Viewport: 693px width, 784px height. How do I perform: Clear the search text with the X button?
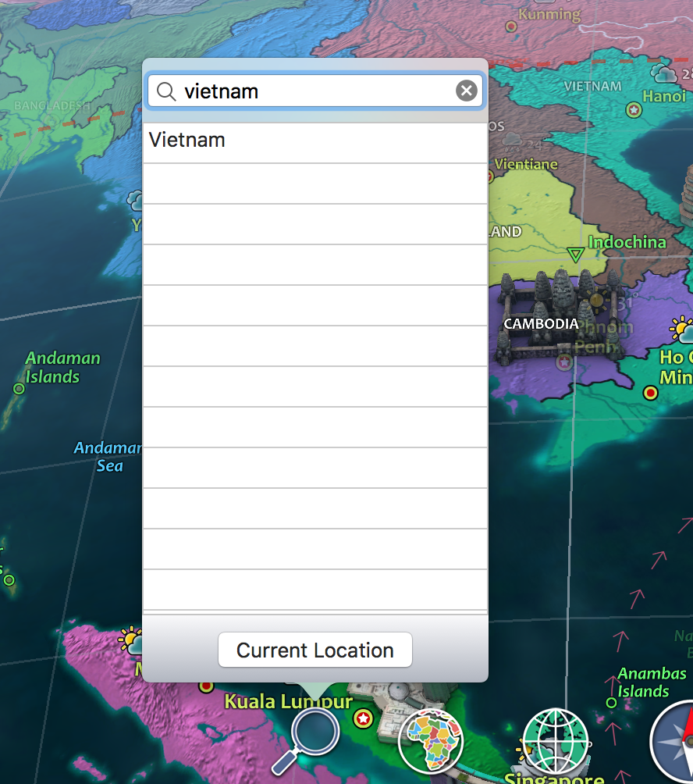pyautogui.click(x=466, y=91)
